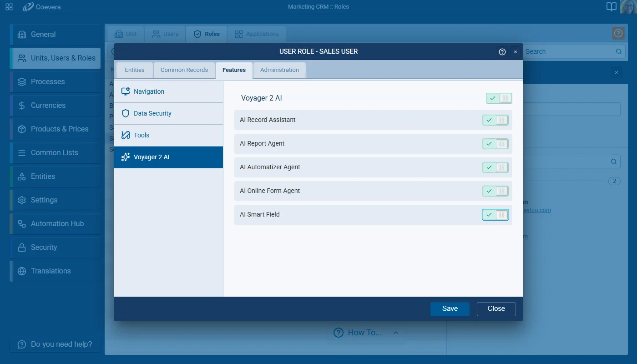The image size is (637, 364).
Task: Close the background side panel
Action: pos(617,72)
